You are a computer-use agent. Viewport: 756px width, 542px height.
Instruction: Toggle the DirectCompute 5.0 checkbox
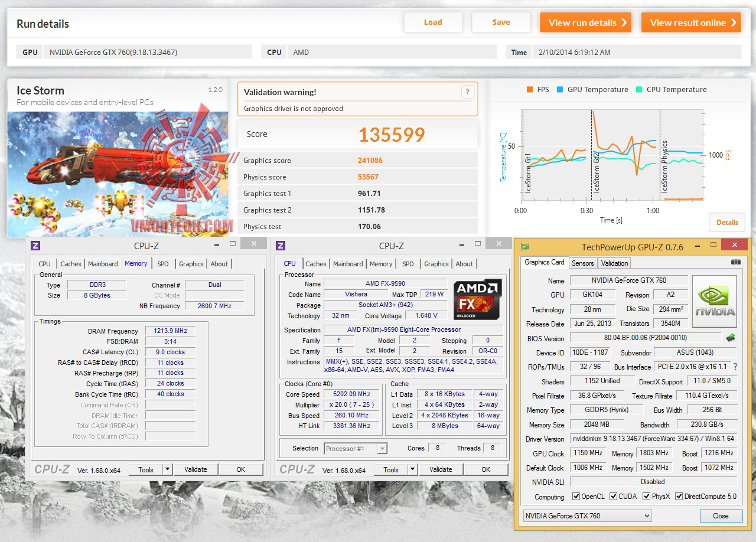679,497
